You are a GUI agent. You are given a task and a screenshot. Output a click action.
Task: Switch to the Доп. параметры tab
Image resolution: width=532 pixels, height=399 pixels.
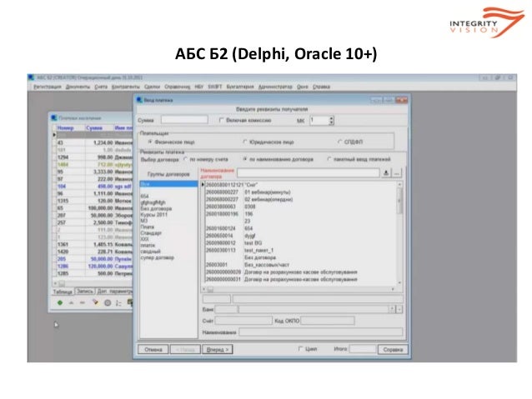tap(115, 292)
